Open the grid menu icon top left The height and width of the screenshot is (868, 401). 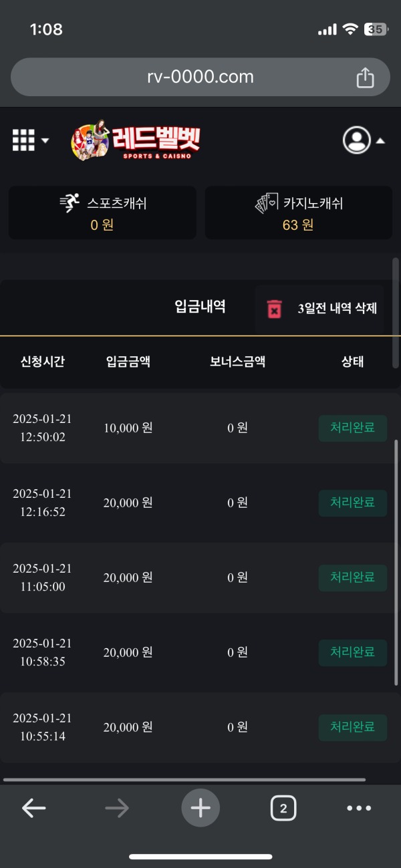point(22,140)
